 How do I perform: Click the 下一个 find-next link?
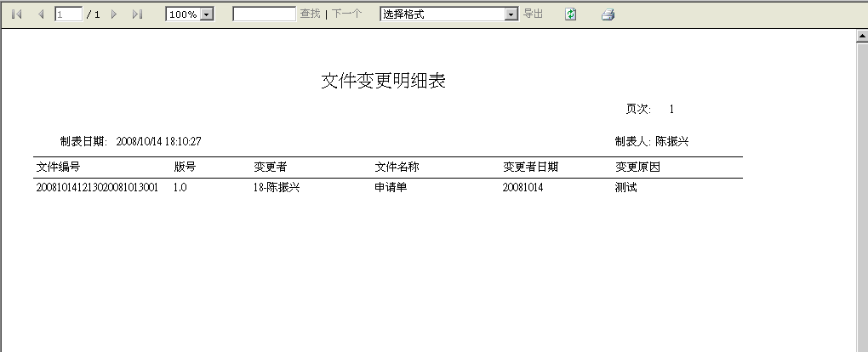(346, 14)
